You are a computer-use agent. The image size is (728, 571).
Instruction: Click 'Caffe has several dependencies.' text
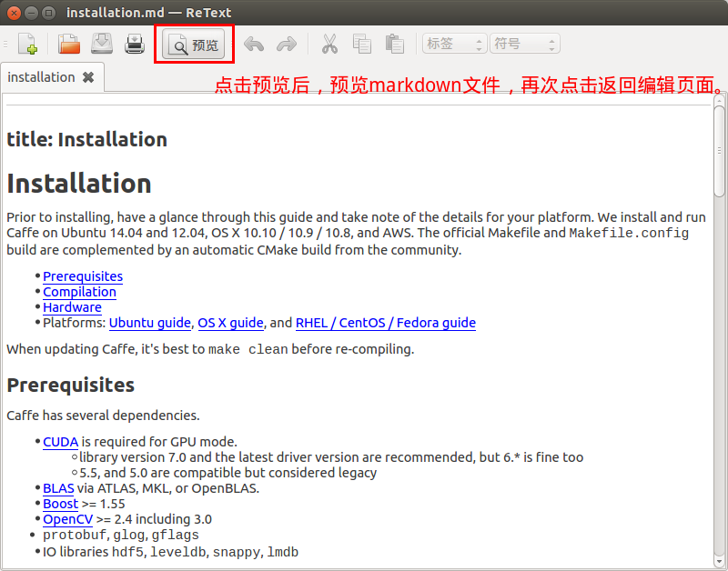[103, 416]
